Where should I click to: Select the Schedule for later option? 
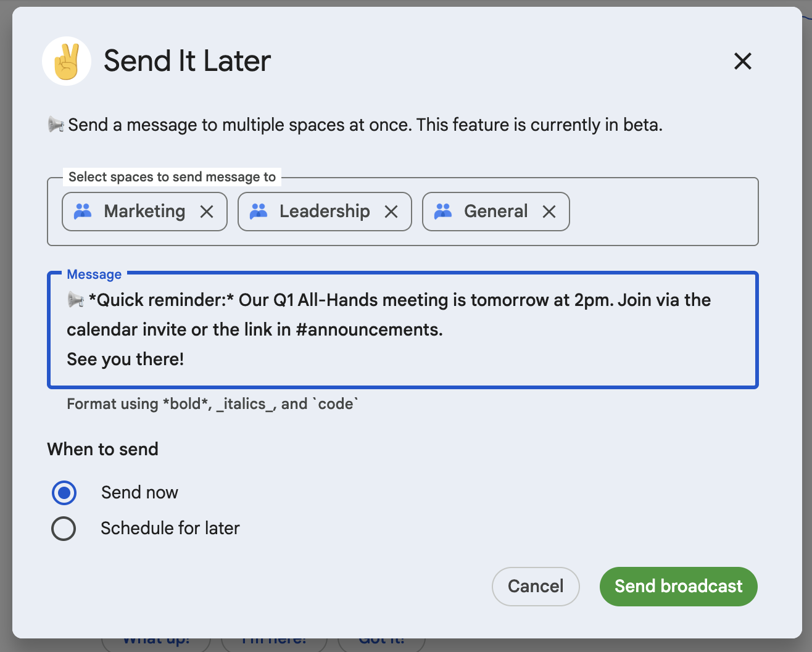tap(64, 529)
